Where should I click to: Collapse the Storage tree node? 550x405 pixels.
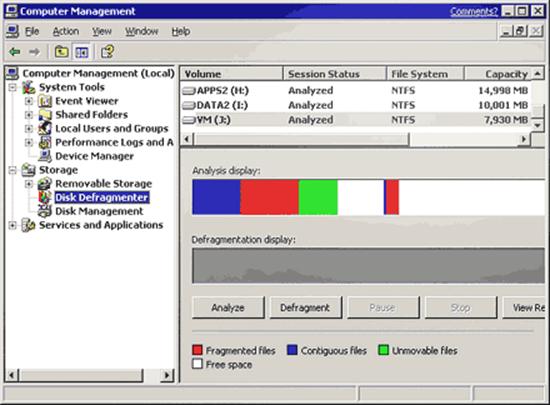13,170
